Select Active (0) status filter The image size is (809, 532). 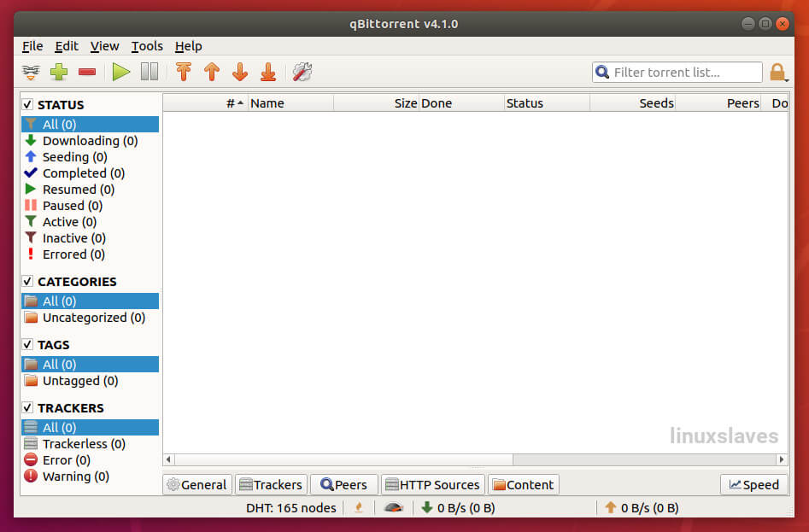(x=91, y=222)
